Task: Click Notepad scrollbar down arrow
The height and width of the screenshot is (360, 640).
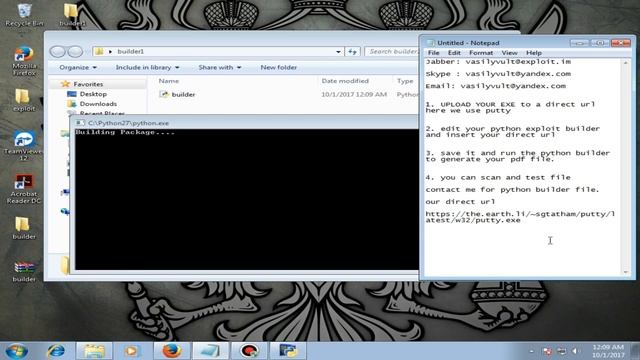Action: tap(626, 272)
